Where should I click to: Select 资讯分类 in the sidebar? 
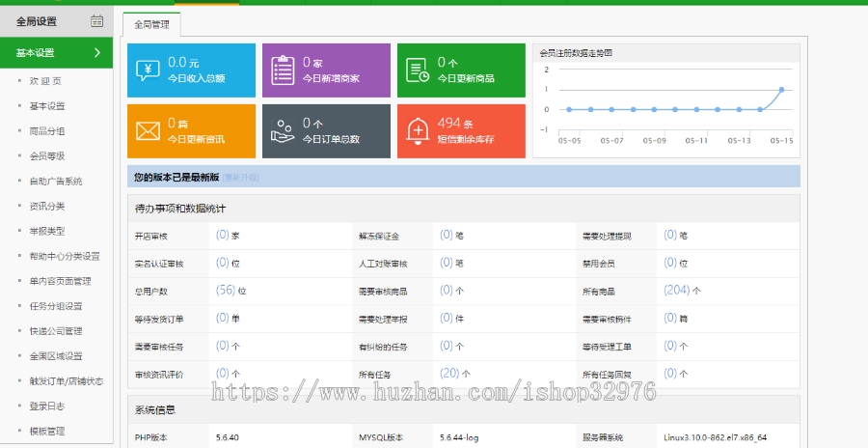47,206
